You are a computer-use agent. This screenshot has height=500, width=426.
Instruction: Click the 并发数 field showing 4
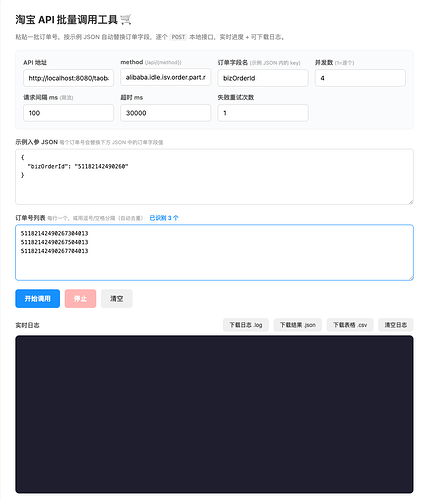(360, 78)
